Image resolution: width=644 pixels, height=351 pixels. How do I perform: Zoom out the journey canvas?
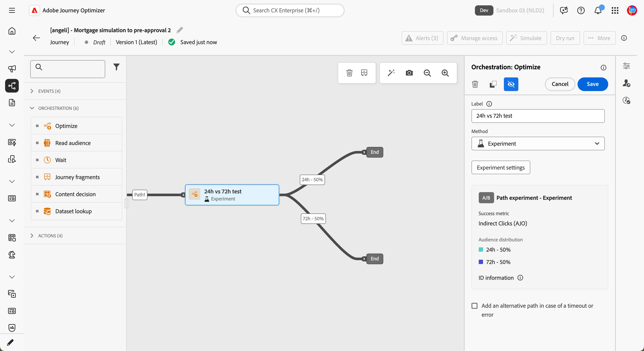click(x=427, y=73)
